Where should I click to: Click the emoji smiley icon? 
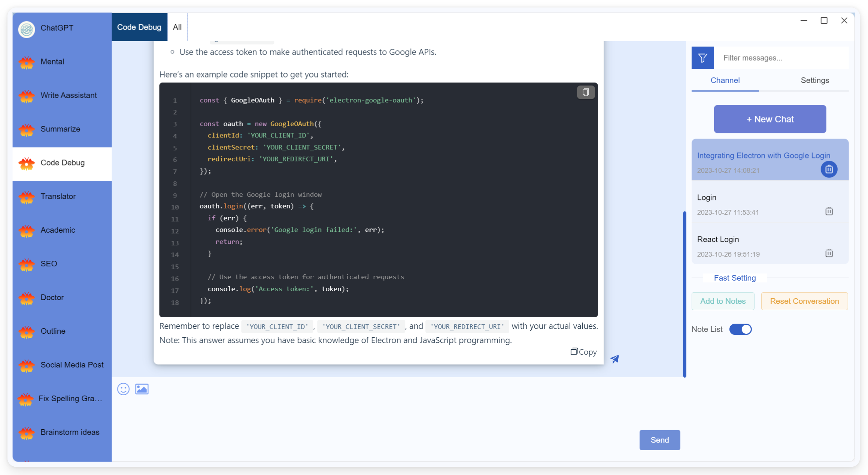tap(123, 389)
